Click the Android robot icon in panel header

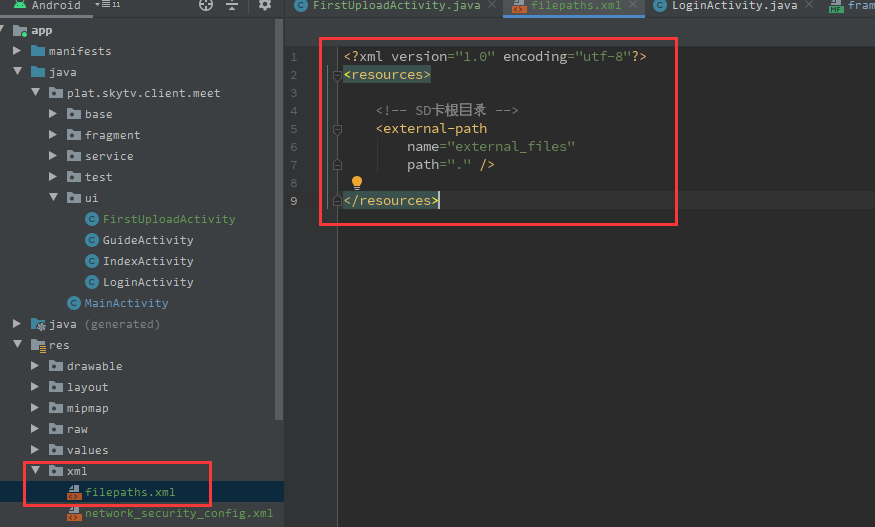[x=20, y=4]
